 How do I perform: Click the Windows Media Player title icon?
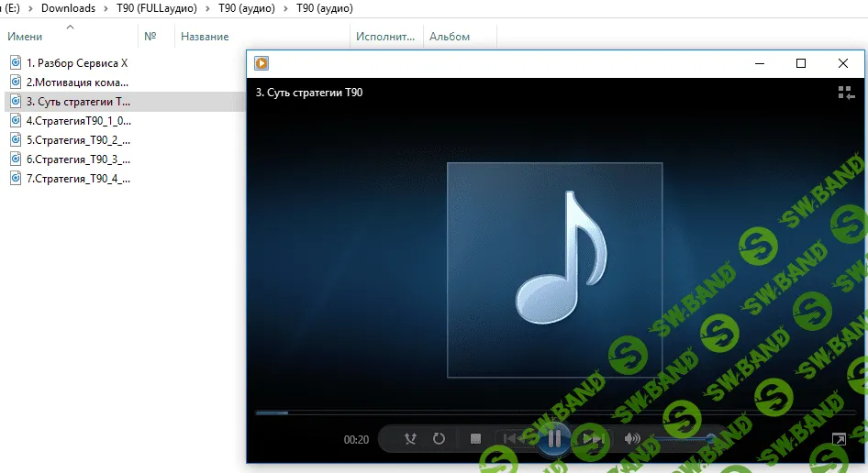point(262,63)
